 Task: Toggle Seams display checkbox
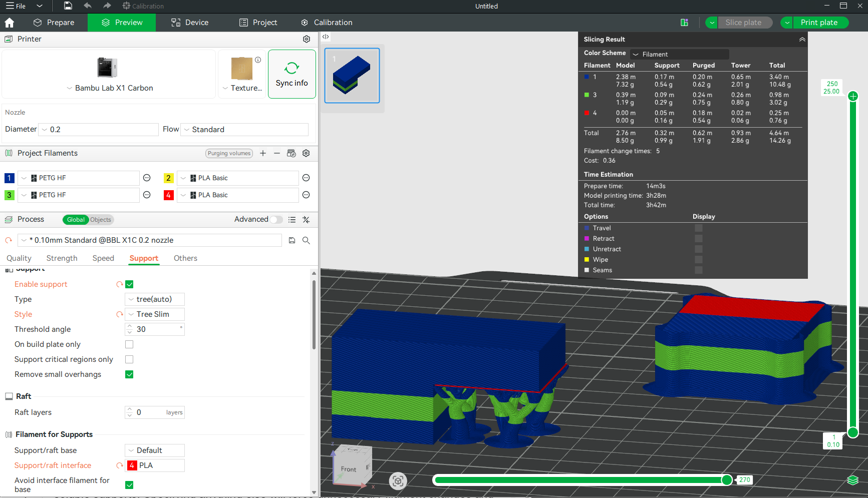pyautogui.click(x=699, y=270)
